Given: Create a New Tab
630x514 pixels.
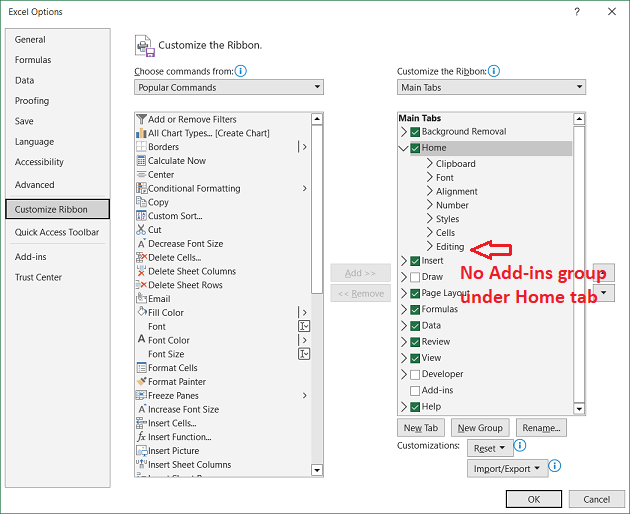Looking at the screenshot, I should 421,428.
